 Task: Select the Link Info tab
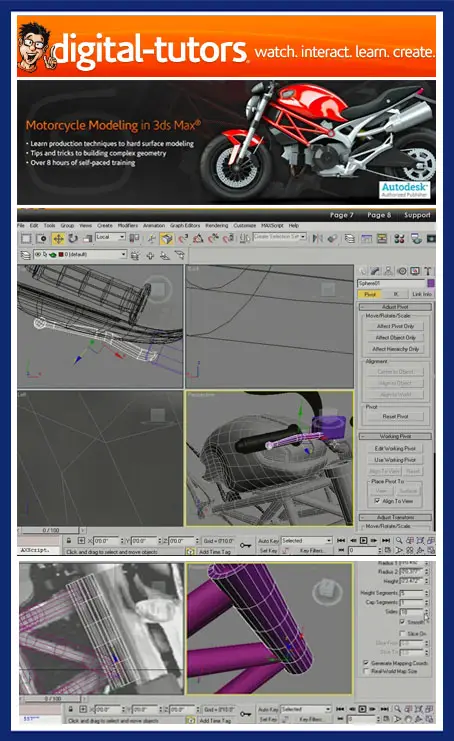coord(421,294)
